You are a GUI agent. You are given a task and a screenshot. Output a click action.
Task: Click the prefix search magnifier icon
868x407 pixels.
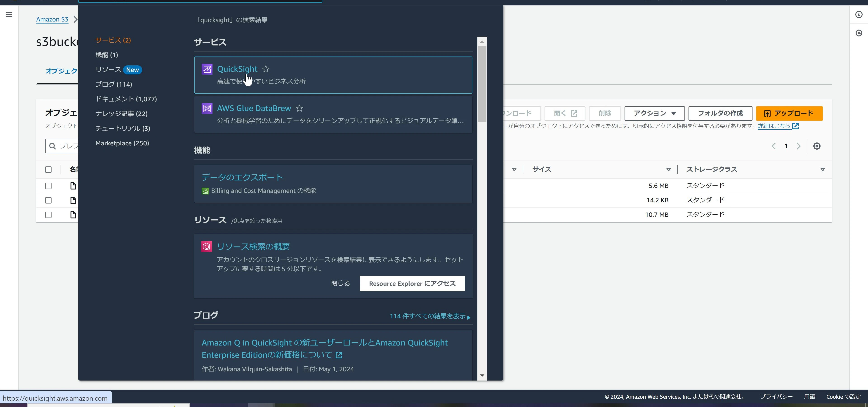[x=53, y=146]
